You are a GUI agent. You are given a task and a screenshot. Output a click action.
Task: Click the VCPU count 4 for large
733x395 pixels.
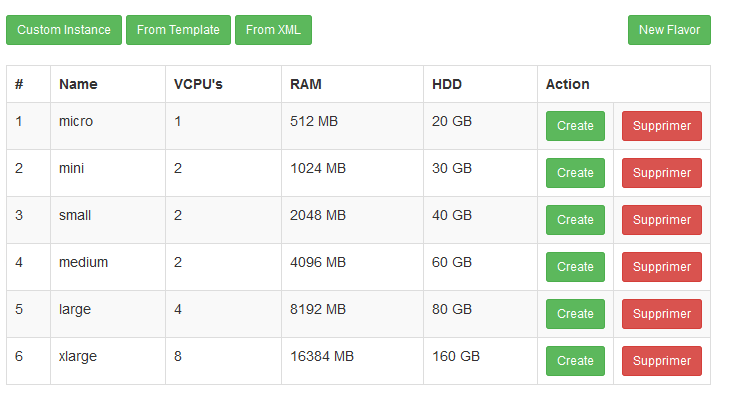pyautogui.click(x=178, y=309)
